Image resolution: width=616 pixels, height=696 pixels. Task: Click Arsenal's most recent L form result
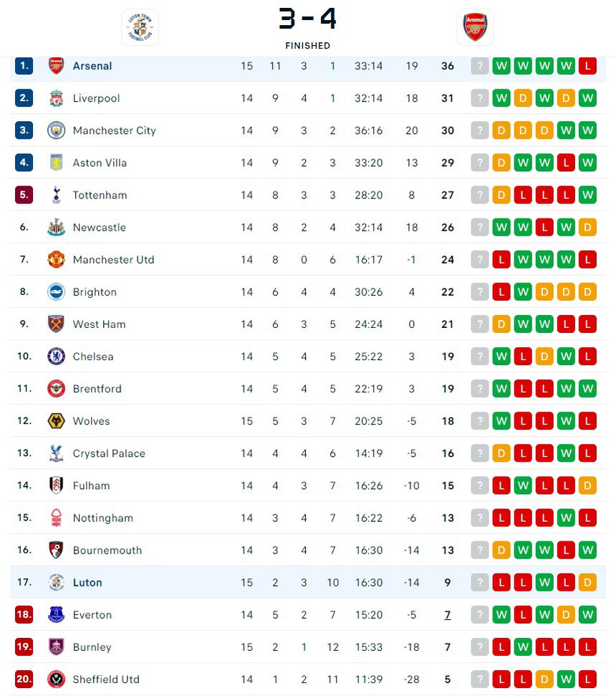point(587,66)
